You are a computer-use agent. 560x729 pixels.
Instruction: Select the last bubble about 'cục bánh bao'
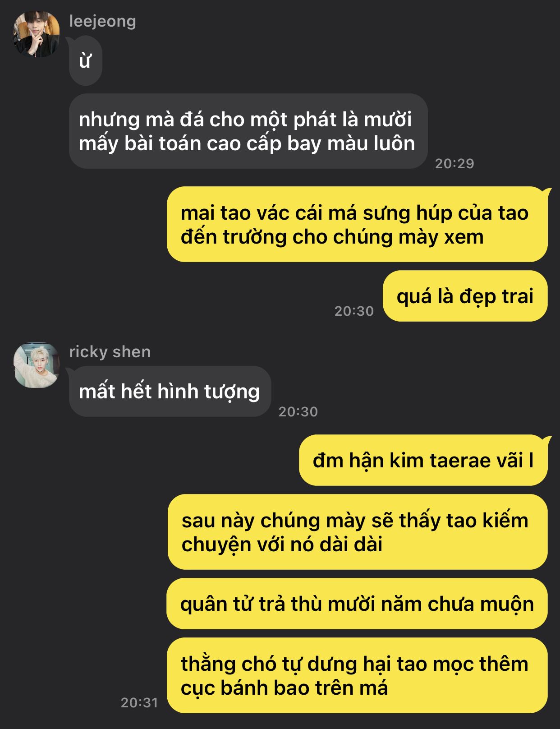coord(357,675)
